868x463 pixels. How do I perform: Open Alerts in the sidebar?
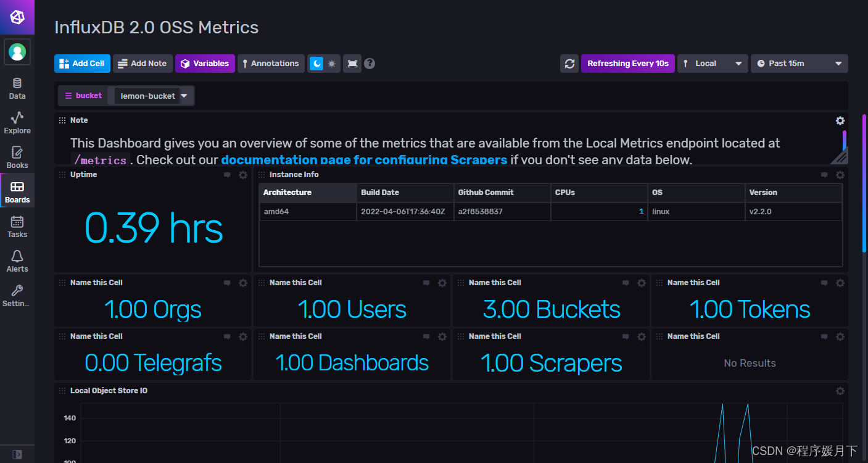click(17, 262)
